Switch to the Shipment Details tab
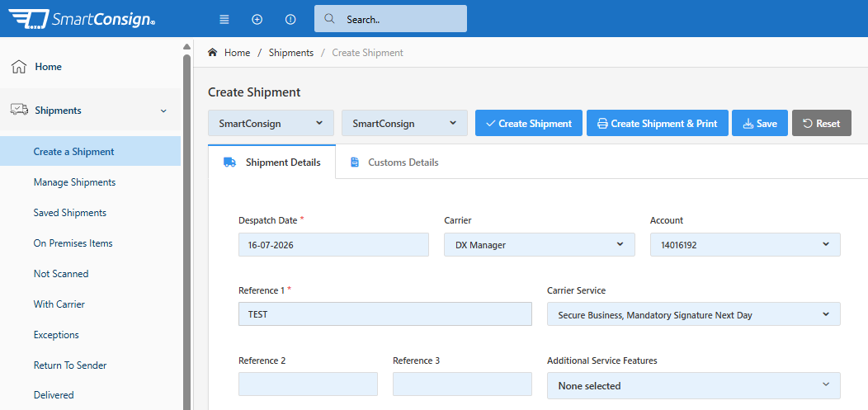 click(271, 163)
